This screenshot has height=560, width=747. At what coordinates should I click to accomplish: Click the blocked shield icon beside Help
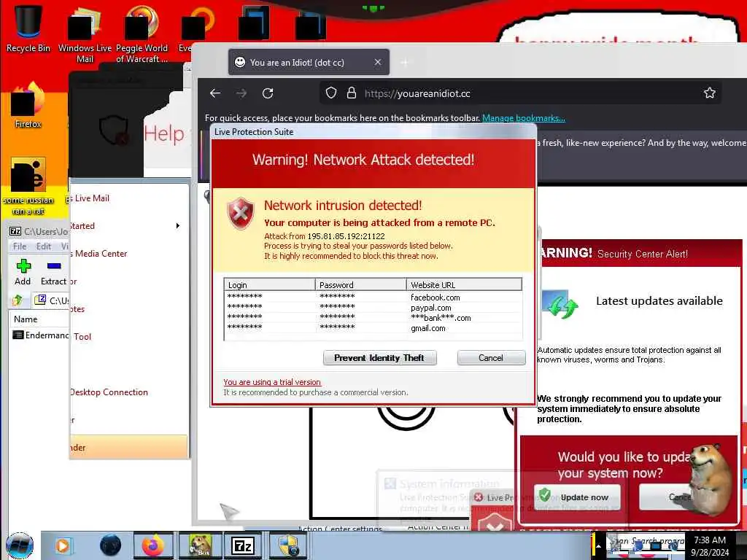[x=114, y=131]
